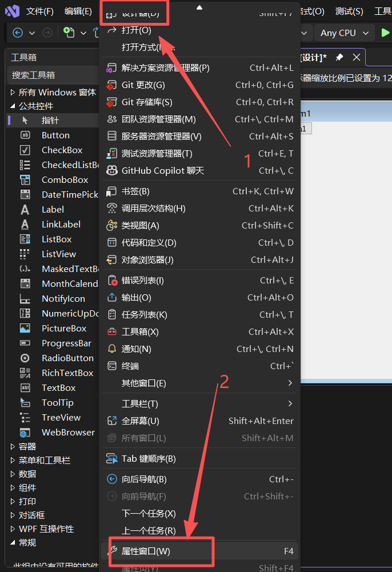Screen dimensions: 392x572
Task: Select the Label control in toolbox
Action: click(x=53, y=209)
